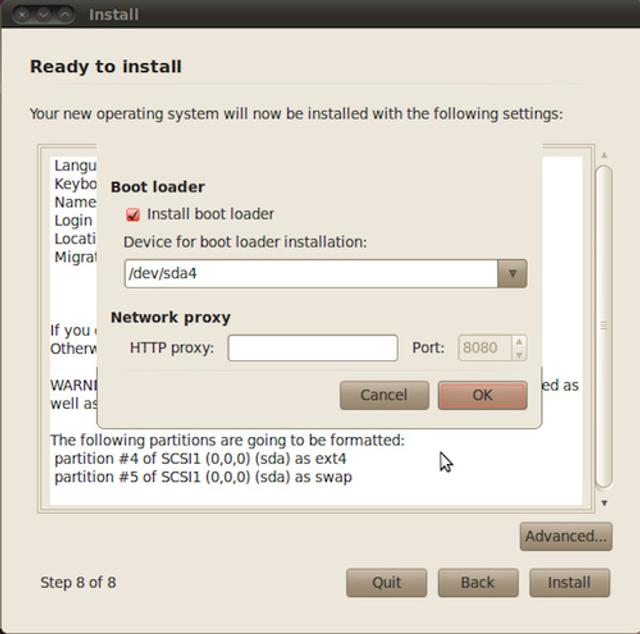This screenshot has width=640, height=634.
Task: Minimize the Install window
Action: pyautogui.click(x=44, y=15)
